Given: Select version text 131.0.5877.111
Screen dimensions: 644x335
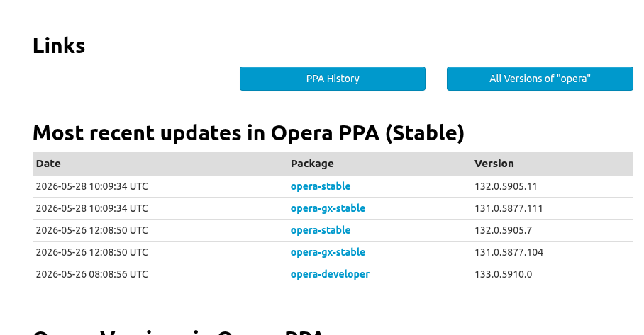Looking at the screenshot, I should (509, 208).
